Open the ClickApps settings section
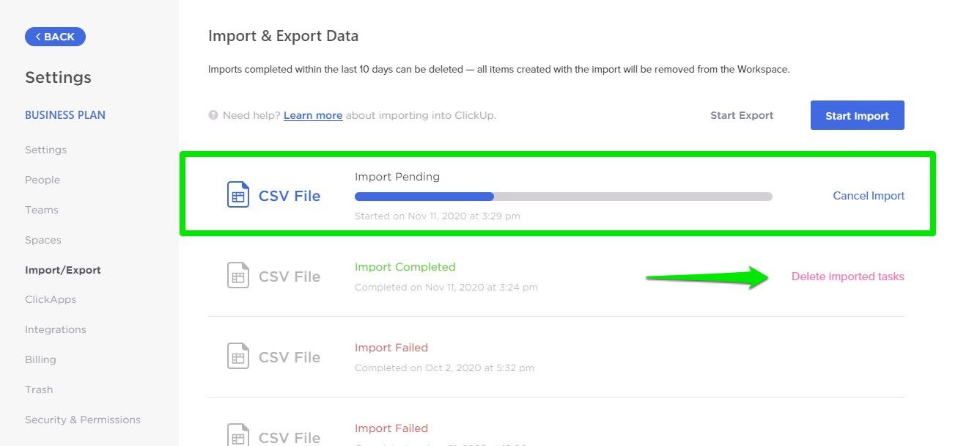The height and width of the screenshot is (446, 980). click(x=51, y=299)
